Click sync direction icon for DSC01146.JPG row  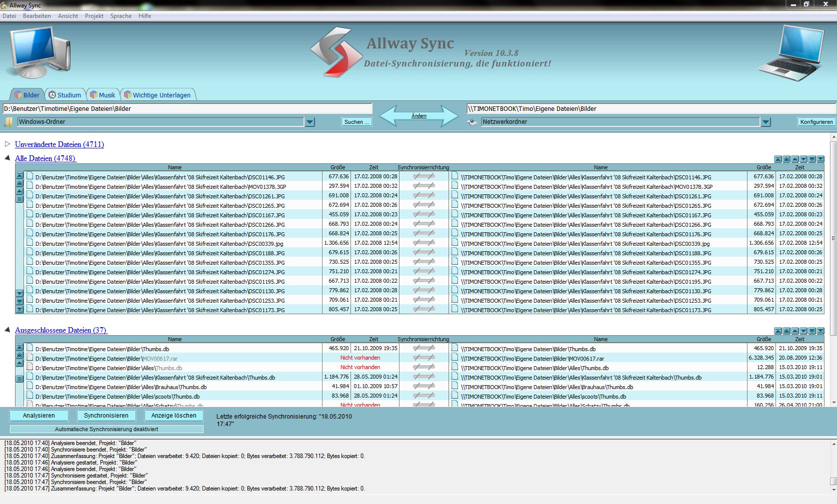point(423,176)
